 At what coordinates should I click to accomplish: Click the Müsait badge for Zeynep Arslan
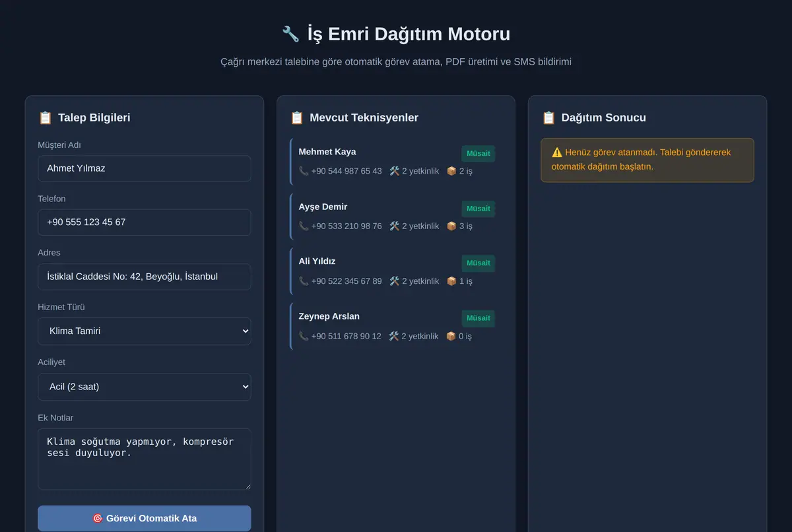coord(478,318)
